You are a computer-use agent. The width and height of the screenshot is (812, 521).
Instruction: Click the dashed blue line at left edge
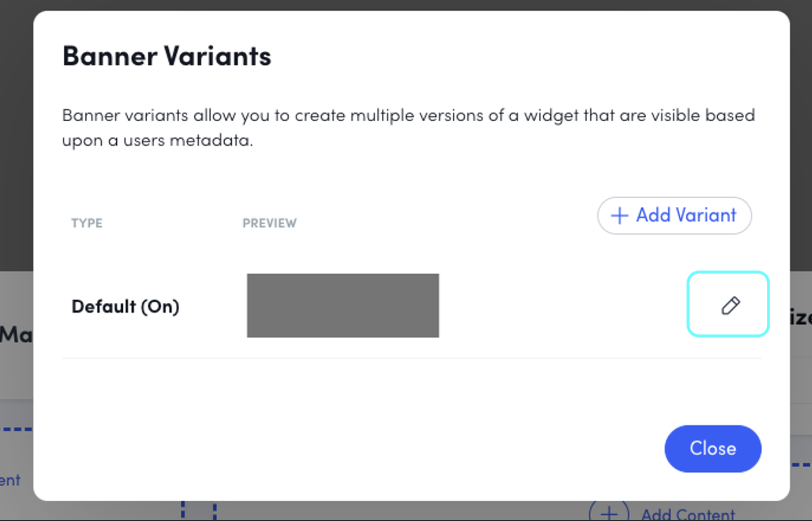pyautogui.click(x=15, y=429)
